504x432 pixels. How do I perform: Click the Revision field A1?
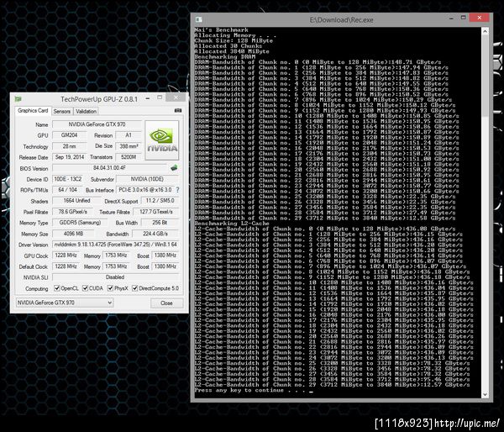(129, 135)
